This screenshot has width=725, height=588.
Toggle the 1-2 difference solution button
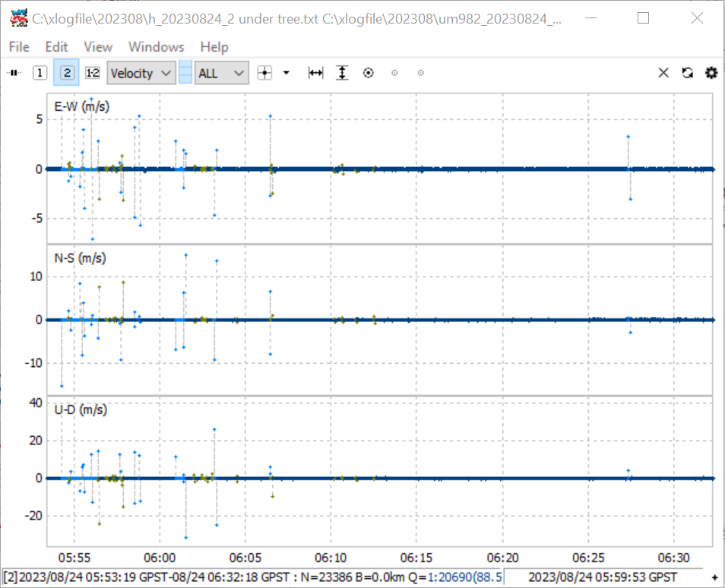[93, 73]
